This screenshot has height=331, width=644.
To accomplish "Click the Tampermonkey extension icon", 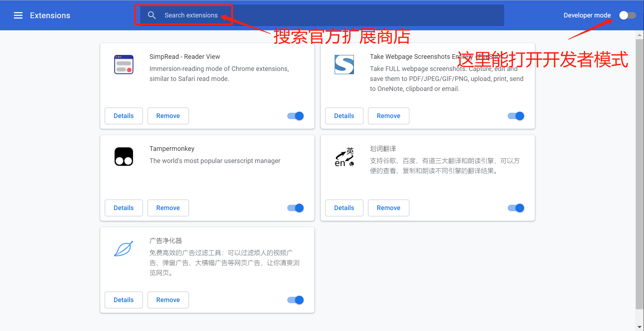I will pyautogui.click(x=124, y=157).
